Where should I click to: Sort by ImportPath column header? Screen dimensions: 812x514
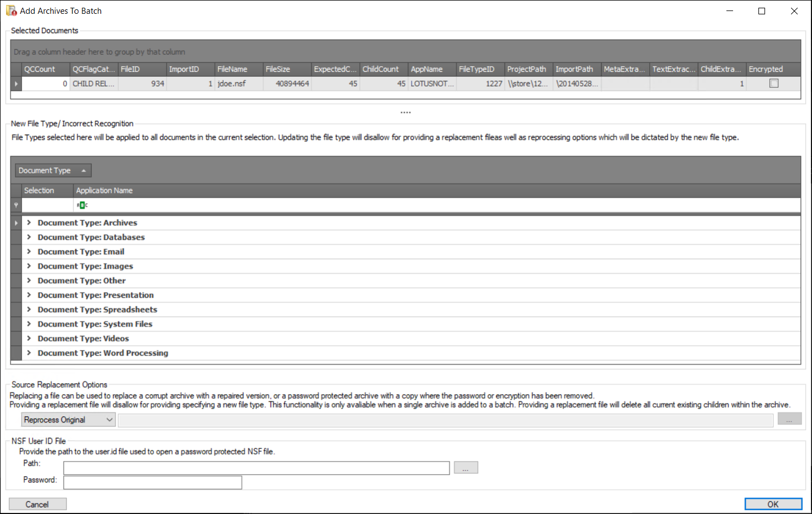click(x=577, y=69)
